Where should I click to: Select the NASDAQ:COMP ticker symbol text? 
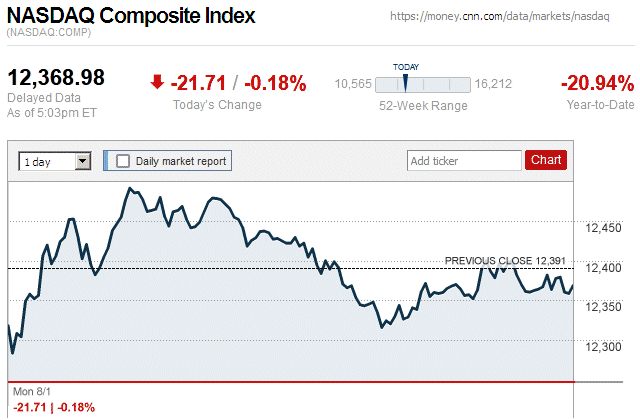[48, 33]
